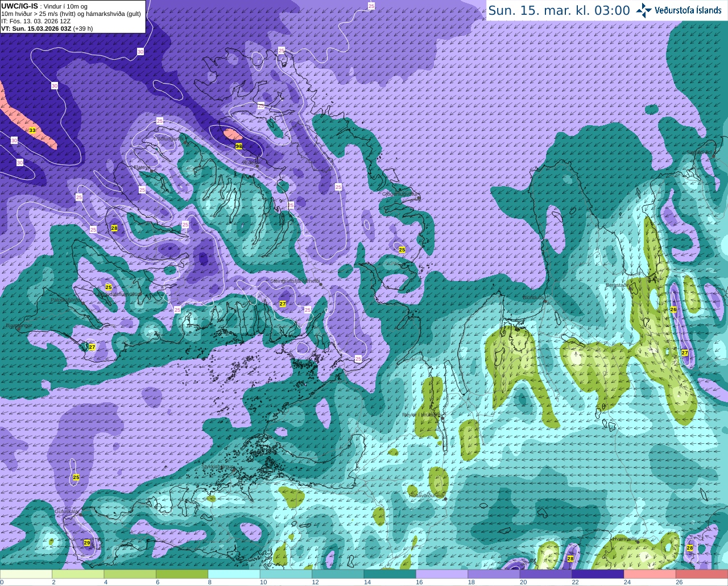The height and width of the screenshot is (586, 728).
Task: Click the Gjögurflugvöllur station label
Action: (x=400, y=193)
